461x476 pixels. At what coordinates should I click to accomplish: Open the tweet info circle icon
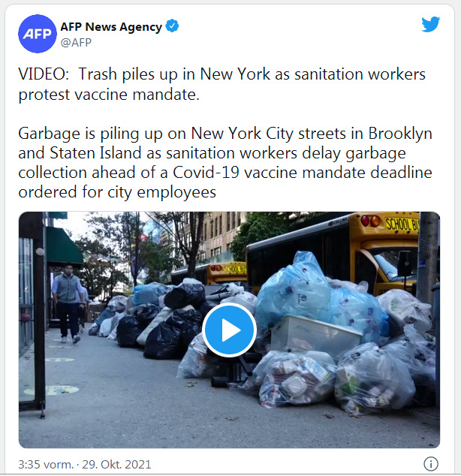pyautogui.click(x=431, y=464)
